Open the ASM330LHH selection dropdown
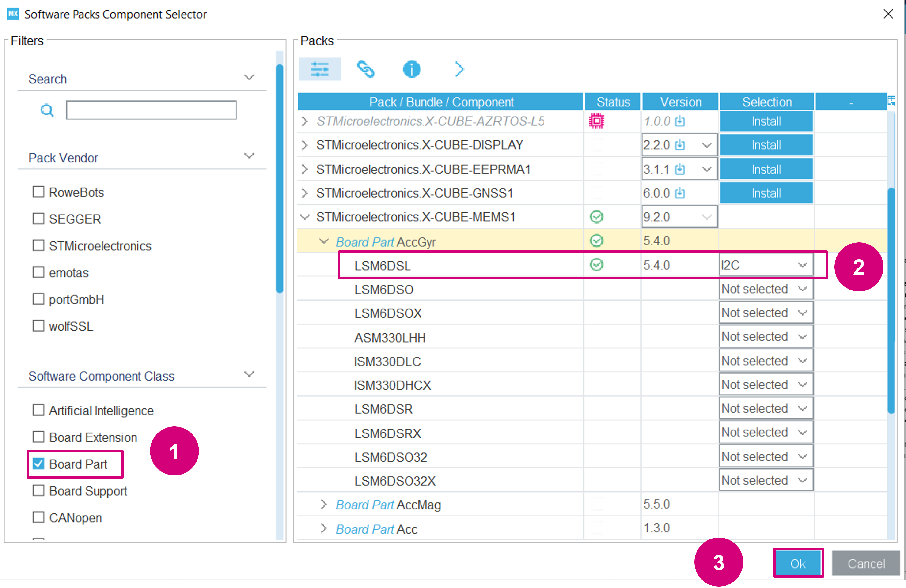 (766, 337)
